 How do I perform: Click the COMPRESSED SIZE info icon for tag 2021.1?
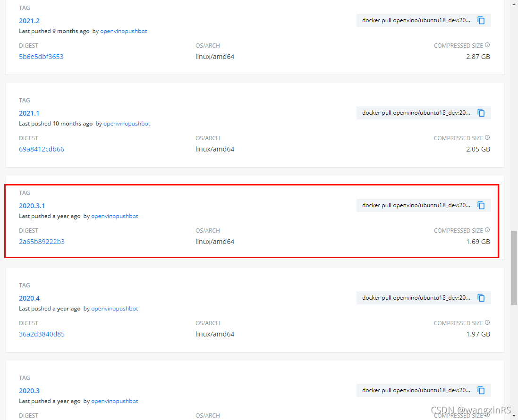click(x=487, y=137)
